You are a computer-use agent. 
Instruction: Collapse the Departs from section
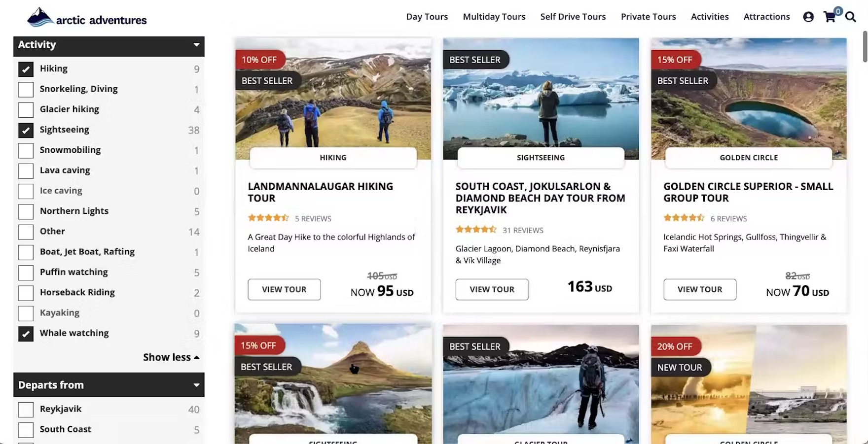click(x=196, y=385)
